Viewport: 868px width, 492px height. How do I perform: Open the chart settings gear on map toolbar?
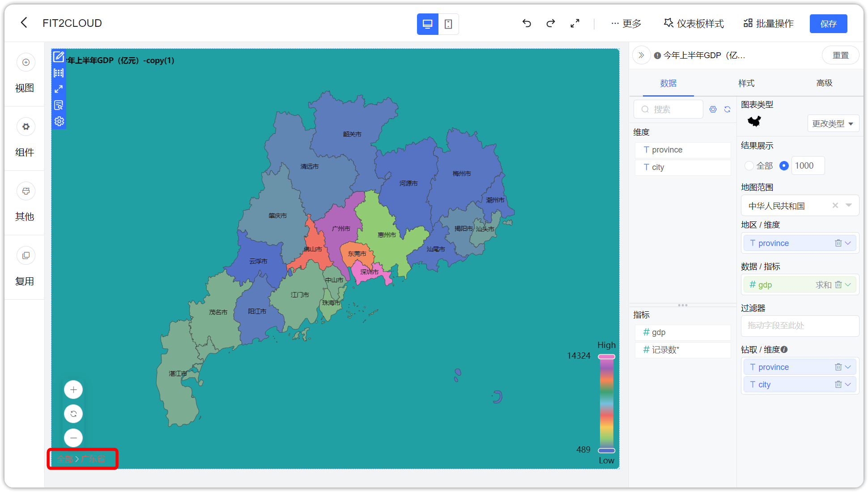tap(59, 121)
